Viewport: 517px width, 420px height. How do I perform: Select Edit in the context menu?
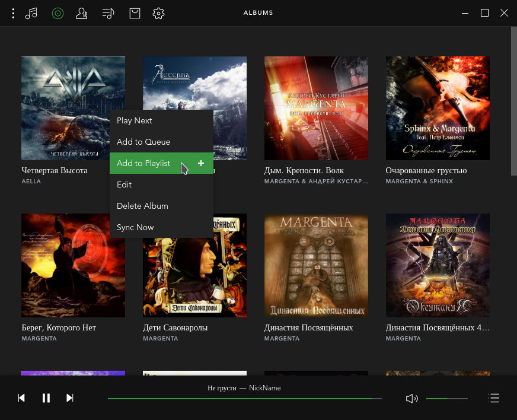coord(161,184)
